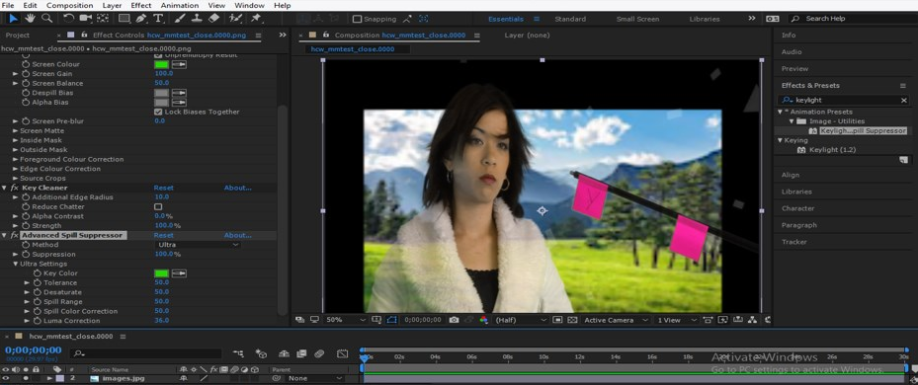Switch to Small Screen workspace
This screenshot has width=918, height=385.
[638, 19]
